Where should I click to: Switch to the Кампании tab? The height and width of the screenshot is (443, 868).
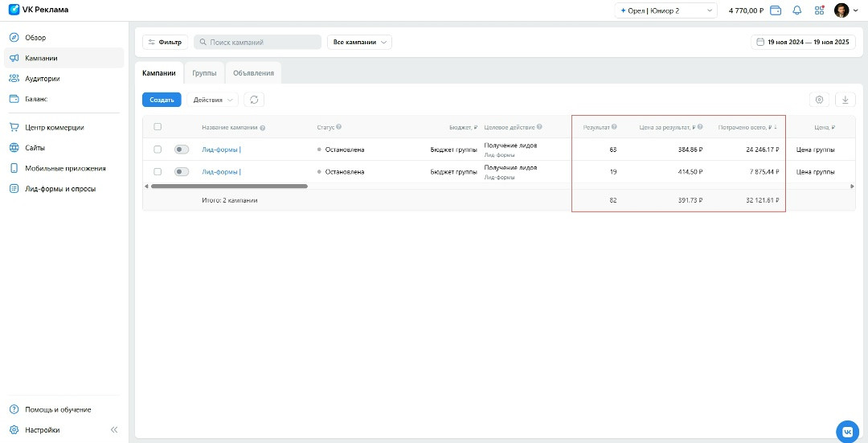point(159,73)
